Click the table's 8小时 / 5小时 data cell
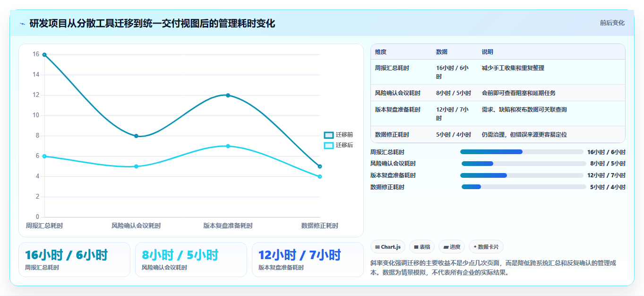The height and width of the screenshot is (296, 644). coord(454,93)
